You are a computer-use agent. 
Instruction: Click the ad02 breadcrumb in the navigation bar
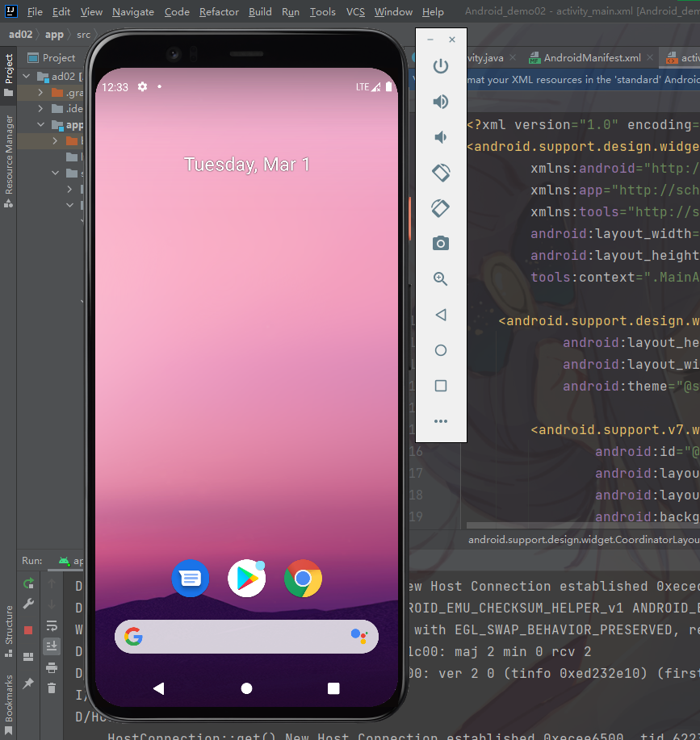[x=21, y=35]
